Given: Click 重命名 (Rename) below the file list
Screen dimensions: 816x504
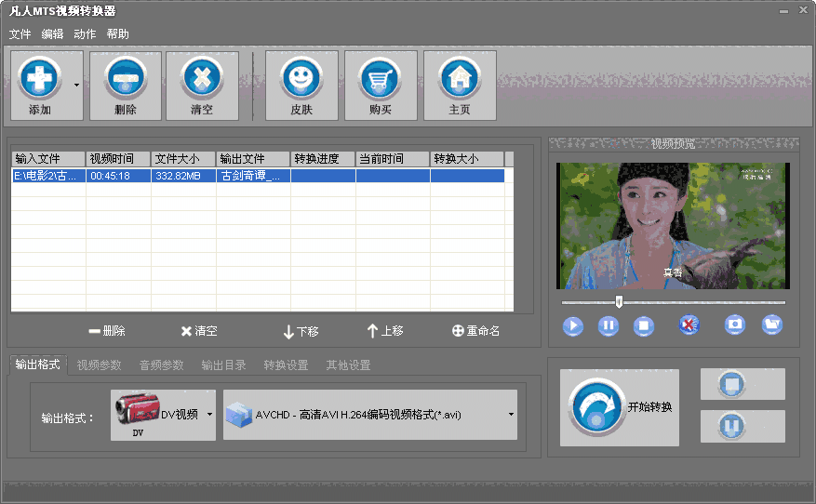Looking at the screenshot, I should [475, 331].
